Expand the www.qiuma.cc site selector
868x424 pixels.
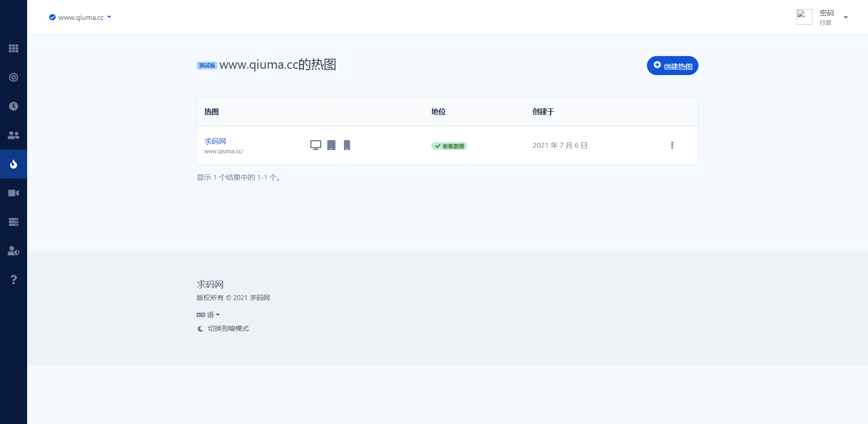80,17
